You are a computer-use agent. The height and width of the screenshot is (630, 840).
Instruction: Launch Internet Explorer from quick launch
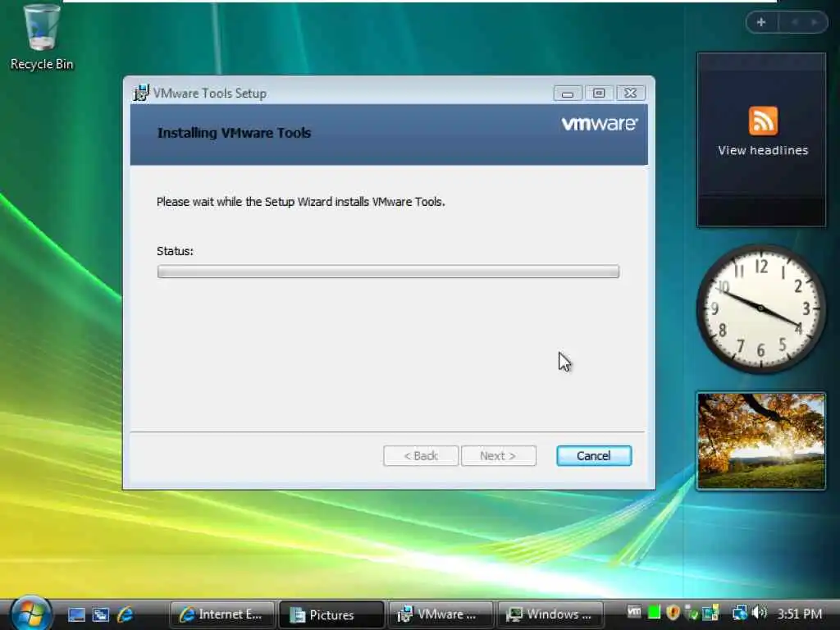pos(125,614)
